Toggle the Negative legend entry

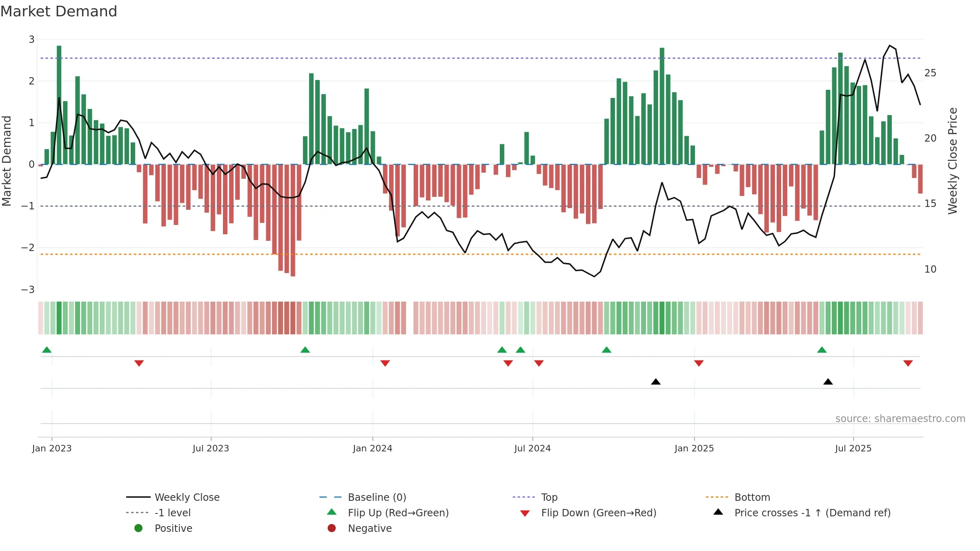(x=360, y=528)
